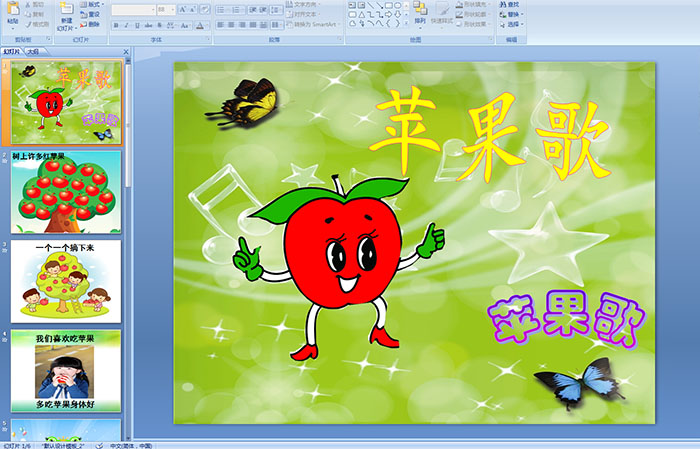The height and width of the screenshot is (449, 700).
Task: Toggle strikethrough formatting
Action: [148, 25]
